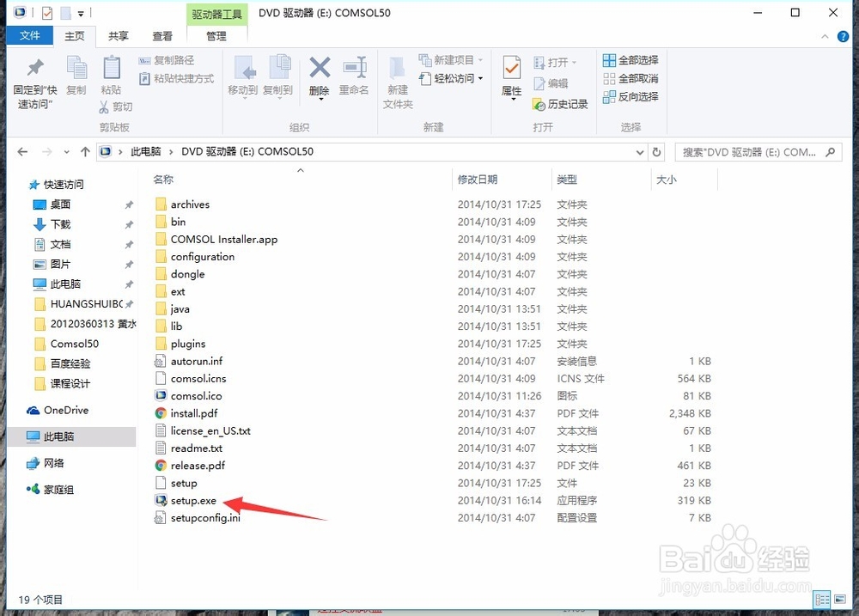Click the 属性 (Properties) checkmark icon
This screenshot has width=859, height=616.
512,68
